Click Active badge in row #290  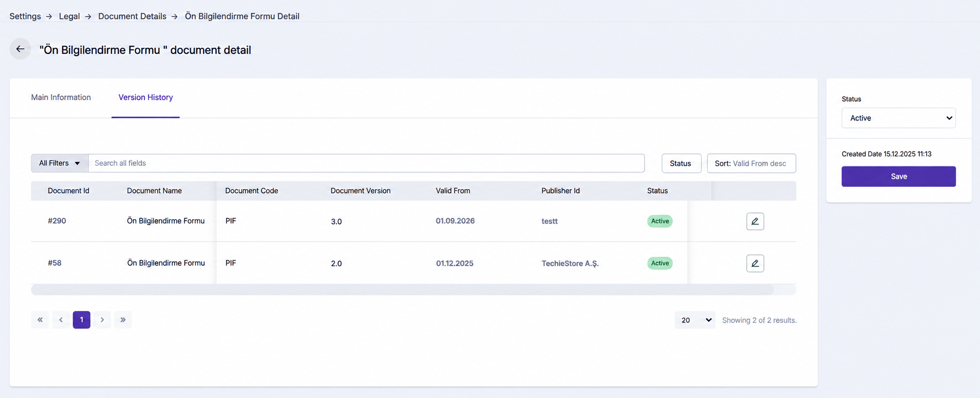coord(660,221)
